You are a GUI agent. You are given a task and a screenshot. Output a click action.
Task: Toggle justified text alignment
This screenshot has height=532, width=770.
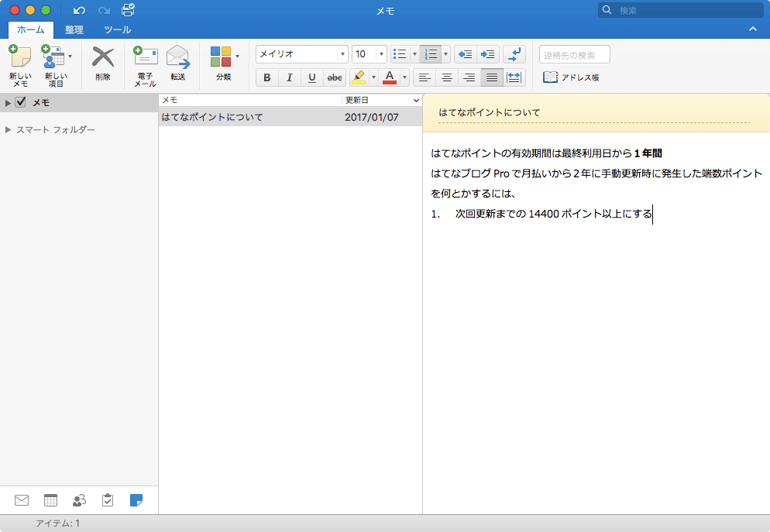(x=492, y=77)
